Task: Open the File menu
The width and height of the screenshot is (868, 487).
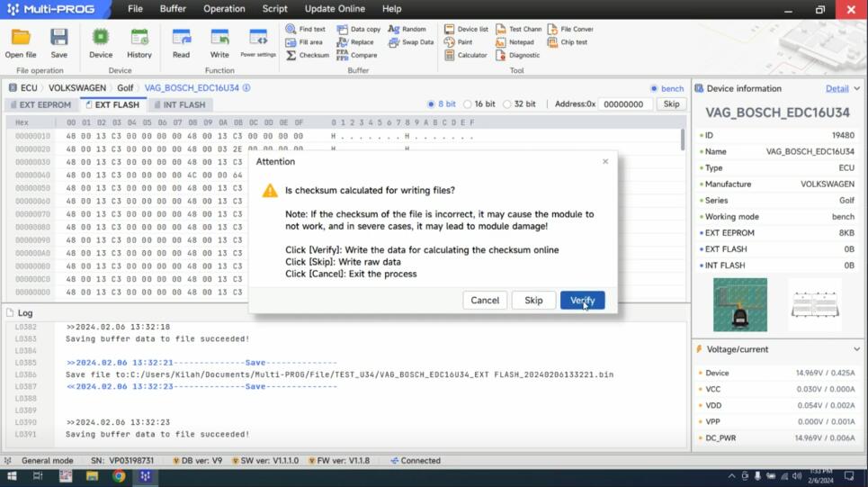Action: tap(135, 9)
